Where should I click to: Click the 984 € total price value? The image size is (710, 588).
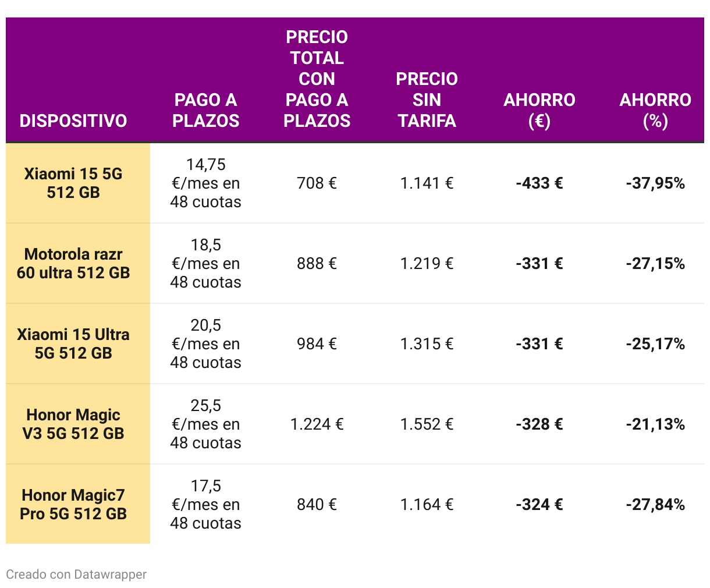tap(317, 343)
